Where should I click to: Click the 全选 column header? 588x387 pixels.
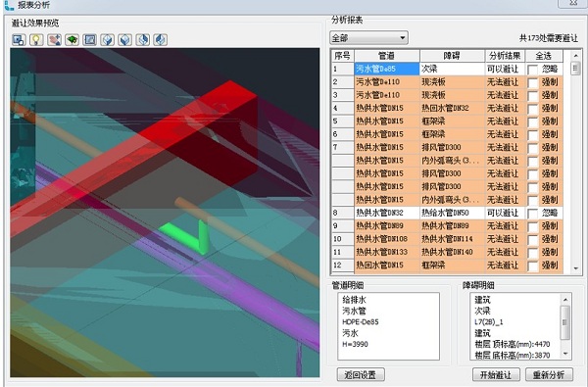click(x=544, y=56)
